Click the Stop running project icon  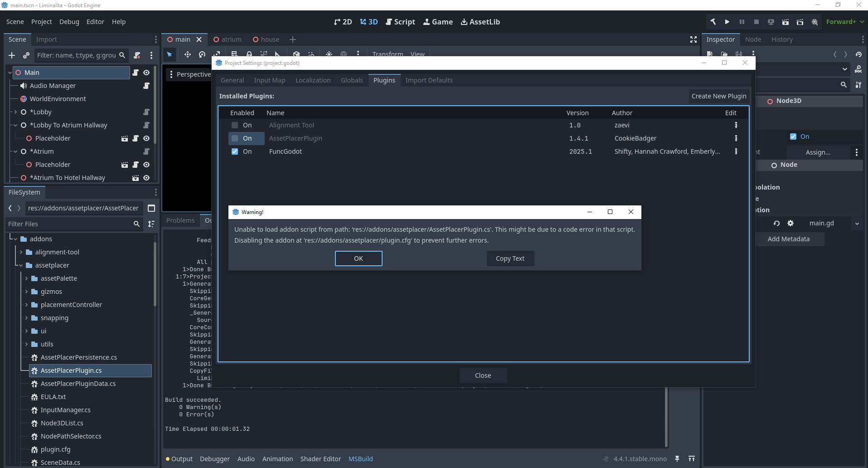click(x=756, y=22)
